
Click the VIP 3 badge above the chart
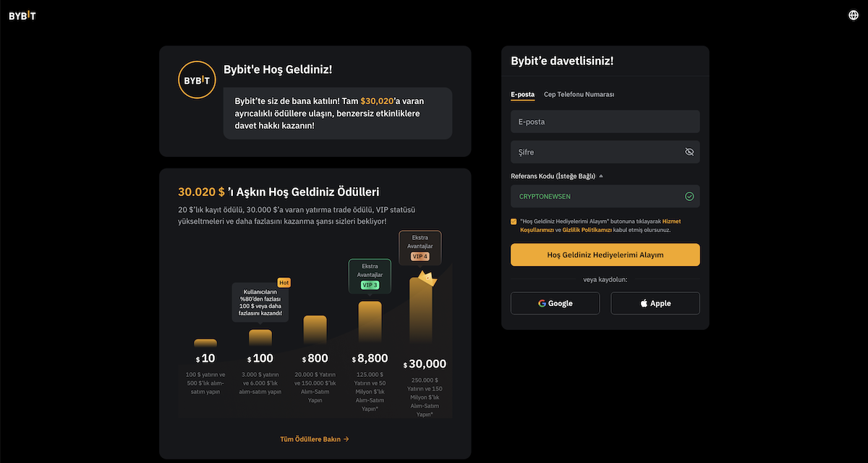pos(370,285)
